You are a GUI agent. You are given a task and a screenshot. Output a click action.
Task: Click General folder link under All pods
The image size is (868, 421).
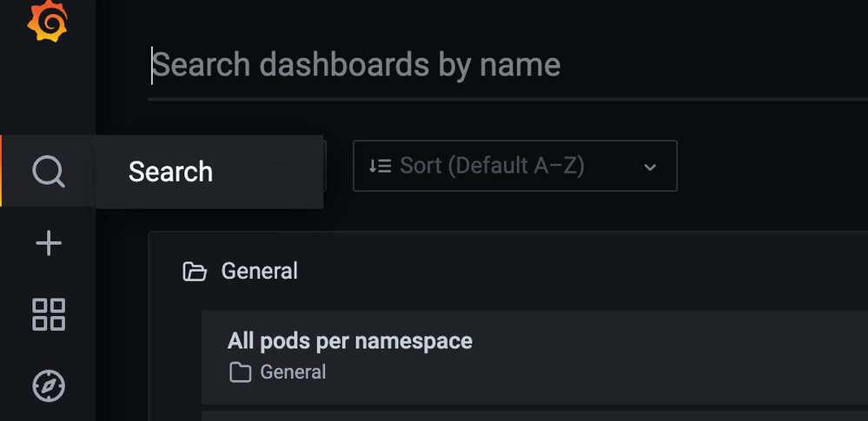click(x=293, y=372)
